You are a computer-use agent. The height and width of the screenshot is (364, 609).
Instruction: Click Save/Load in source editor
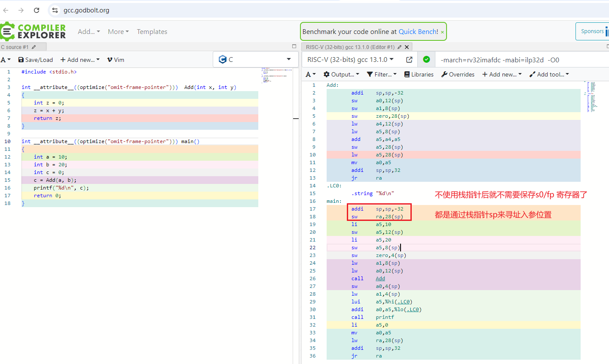tap(36, 60)
